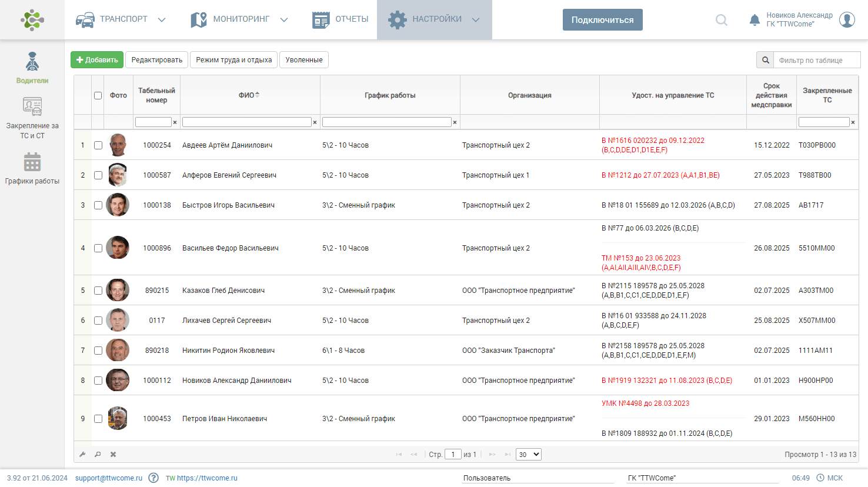
Task: Open the МОНИТОРИНГ menu
Action: pos(239,19)
